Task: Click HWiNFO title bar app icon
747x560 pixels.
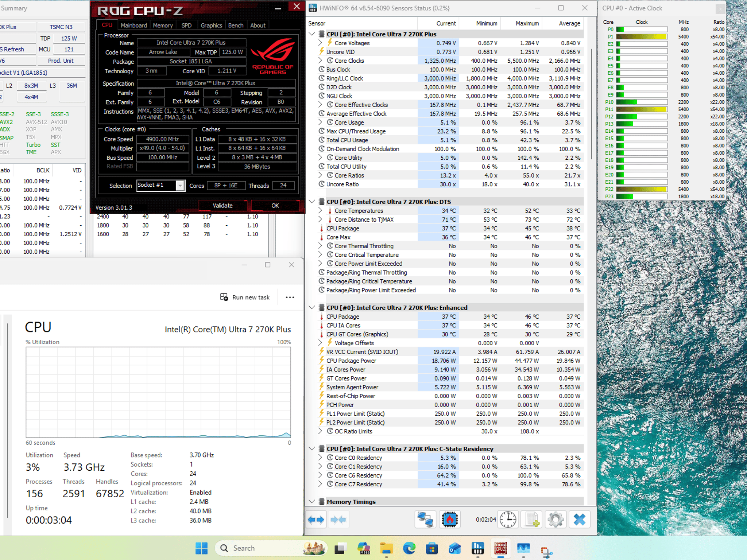Action: tap(313, 8)
